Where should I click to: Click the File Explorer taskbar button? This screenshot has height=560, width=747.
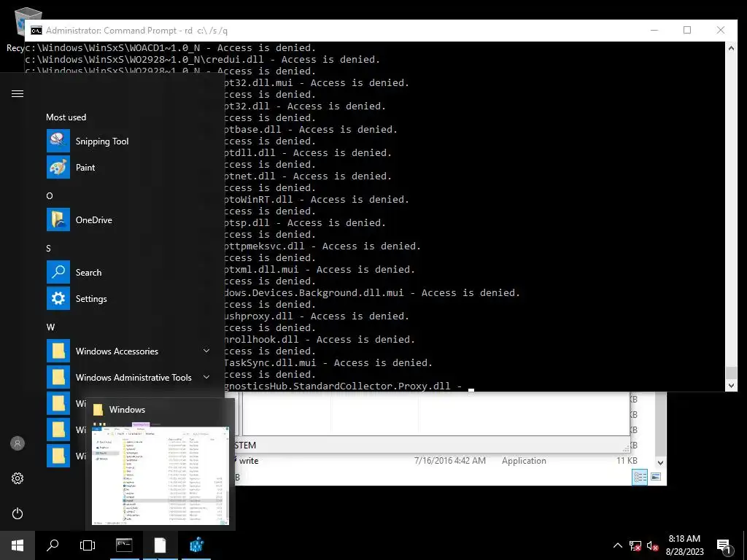click(160, 545)
